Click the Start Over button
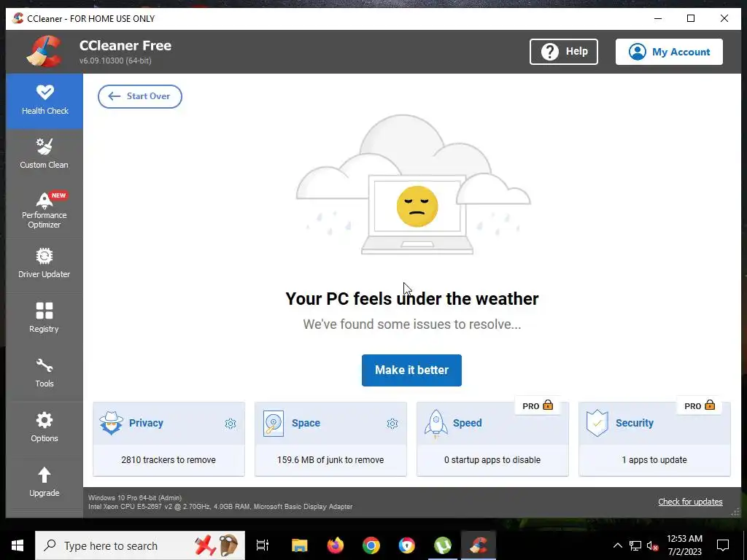747x560 pixels. click(x=140, y=96)
